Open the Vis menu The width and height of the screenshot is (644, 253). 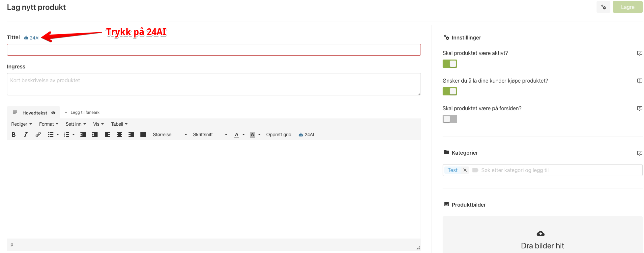click(x=98, y=124)
